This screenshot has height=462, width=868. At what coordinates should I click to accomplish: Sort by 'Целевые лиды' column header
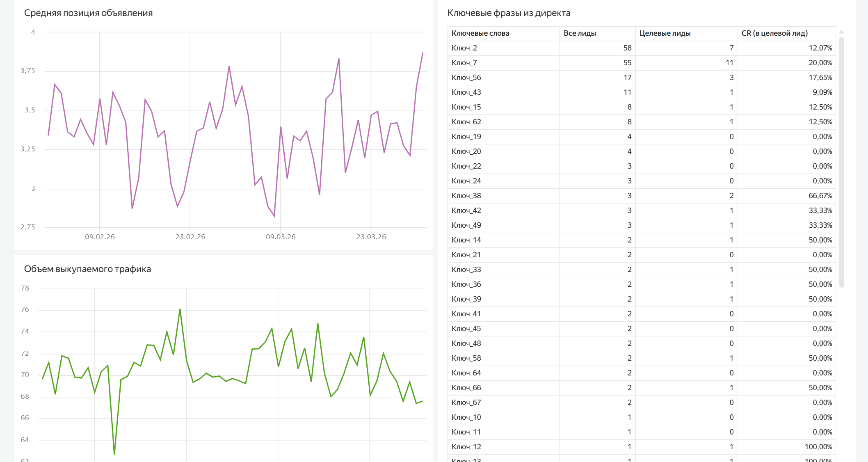tap(665, 33)
